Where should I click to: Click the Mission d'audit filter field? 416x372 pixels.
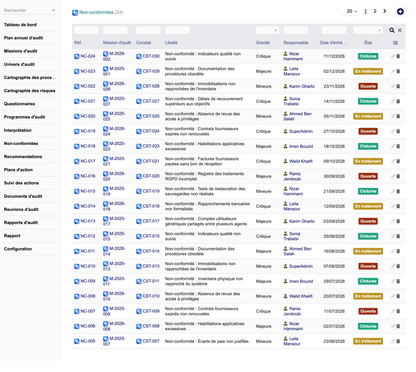click(115, 30)
